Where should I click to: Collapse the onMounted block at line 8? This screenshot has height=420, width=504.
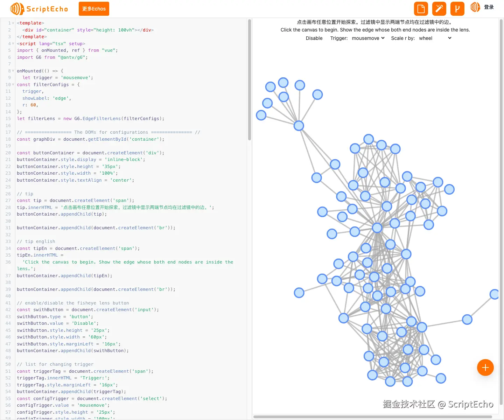pos(13,71)
